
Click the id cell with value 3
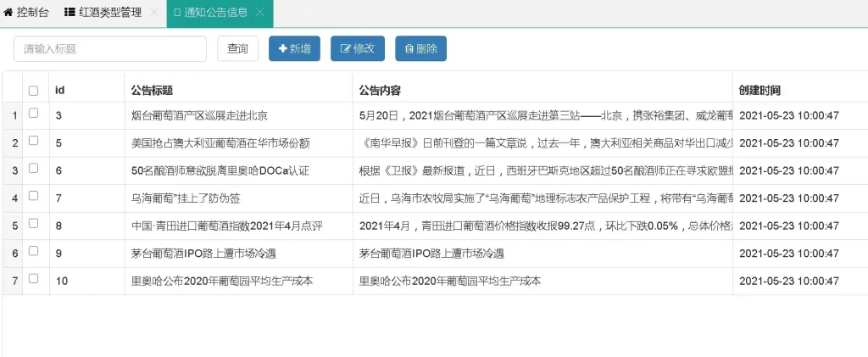click(x=87, y=115)
